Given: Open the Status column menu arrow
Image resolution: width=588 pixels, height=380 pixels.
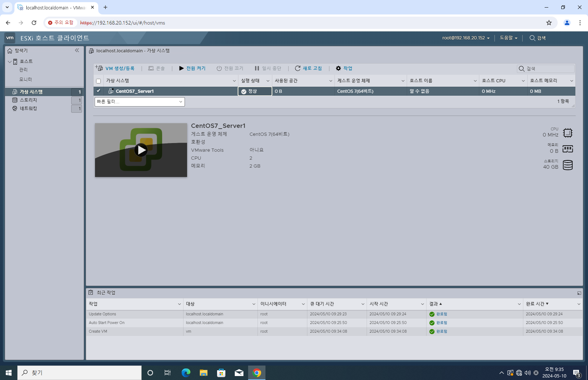Looking at the screenshot, I should click(268, 81).
